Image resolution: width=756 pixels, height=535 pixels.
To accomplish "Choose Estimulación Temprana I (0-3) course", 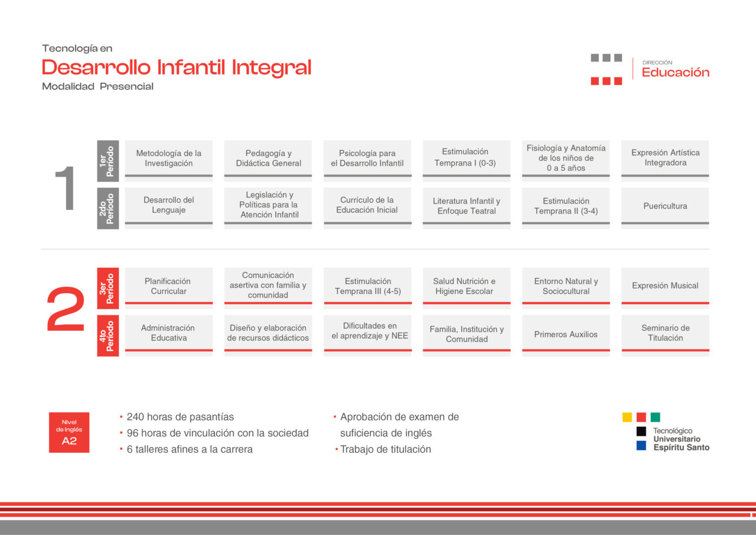I will click(x=466, y=158).
